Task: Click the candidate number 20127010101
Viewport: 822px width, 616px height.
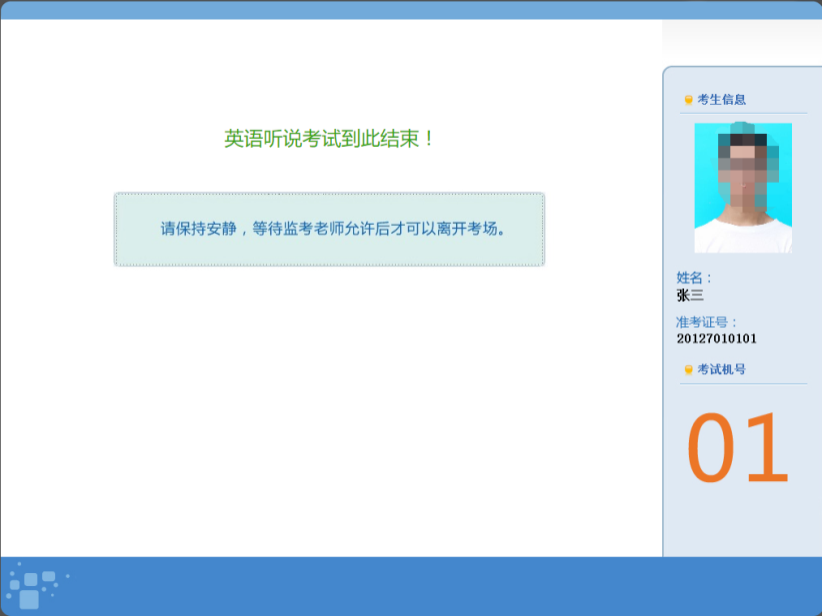Action: 717,338
